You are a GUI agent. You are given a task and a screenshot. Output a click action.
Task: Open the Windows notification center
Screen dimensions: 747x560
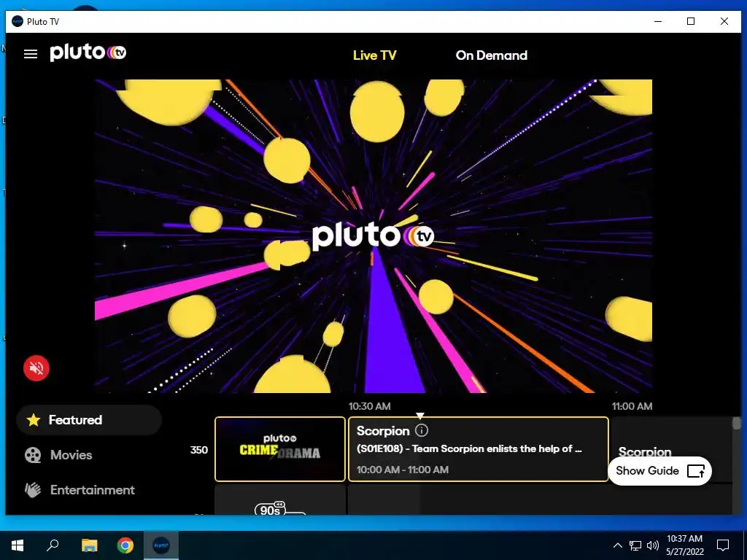click(723, 545)
